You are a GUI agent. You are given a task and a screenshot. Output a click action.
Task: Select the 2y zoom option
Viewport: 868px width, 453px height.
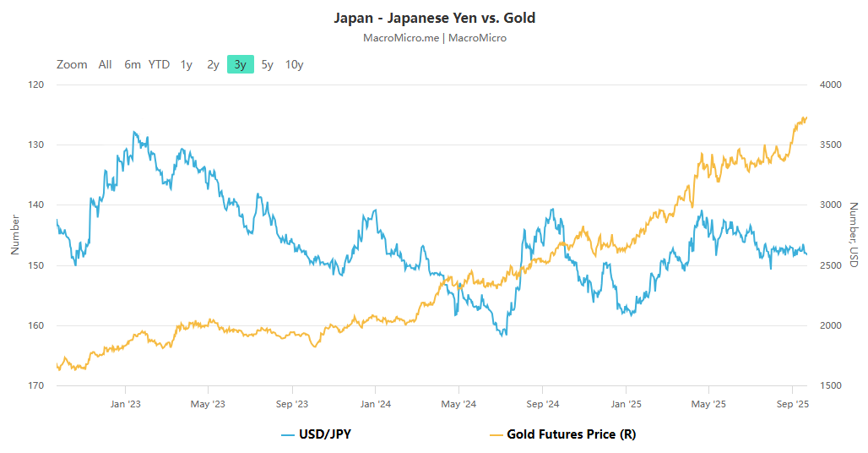click(x=213, y=64)
